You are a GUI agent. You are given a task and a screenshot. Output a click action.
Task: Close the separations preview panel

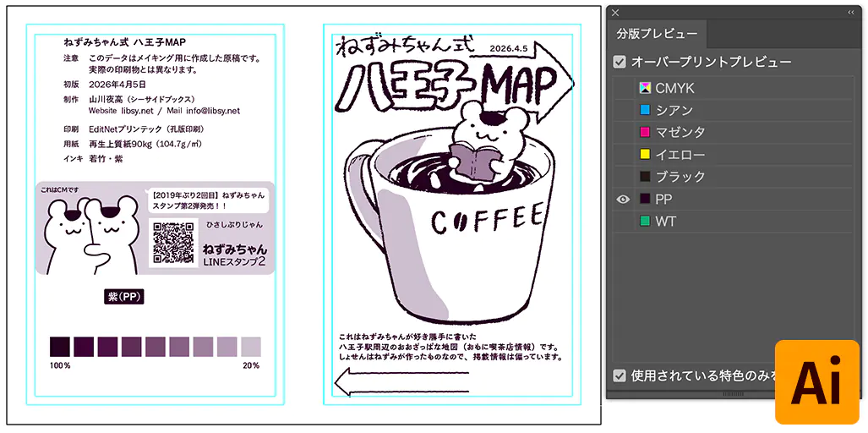tap(615, 13)
